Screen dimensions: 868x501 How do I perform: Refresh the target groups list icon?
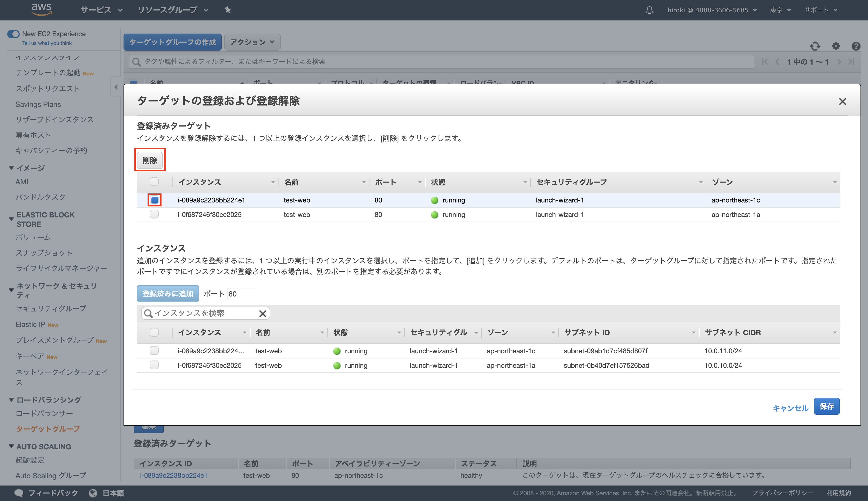(x=816, y=46)
